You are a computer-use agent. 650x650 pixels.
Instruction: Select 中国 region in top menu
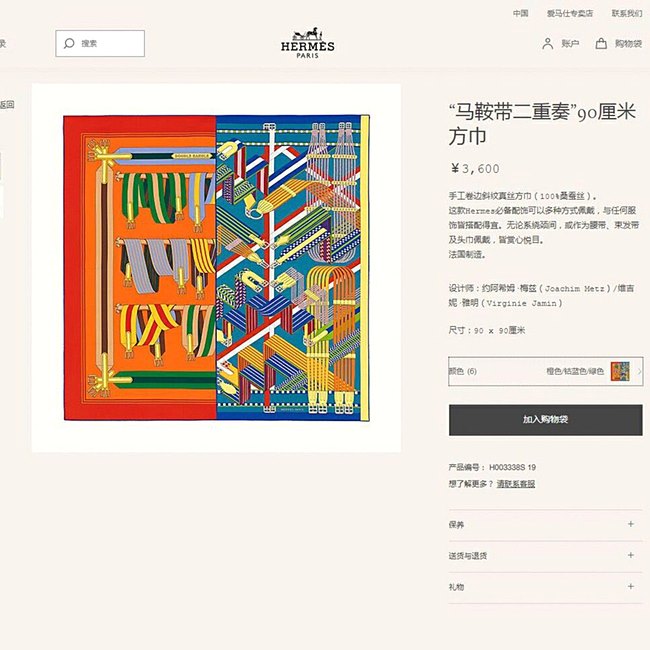[x=520, y=13]
